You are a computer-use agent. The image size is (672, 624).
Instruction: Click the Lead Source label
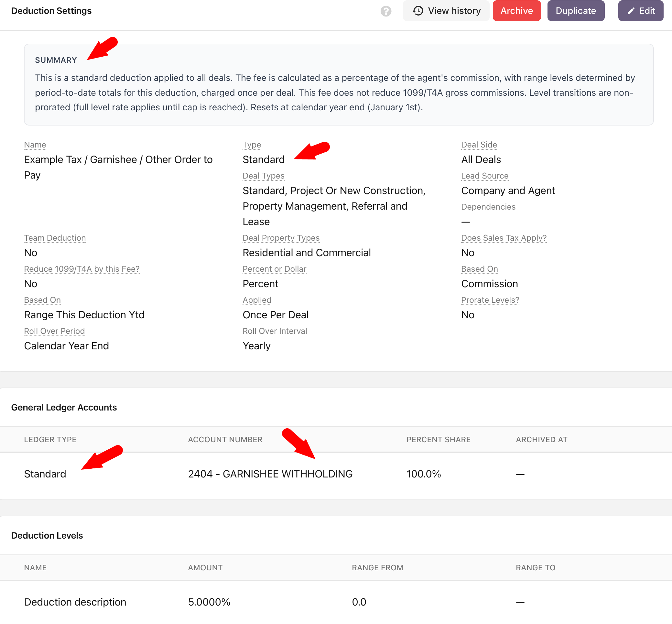485,176
